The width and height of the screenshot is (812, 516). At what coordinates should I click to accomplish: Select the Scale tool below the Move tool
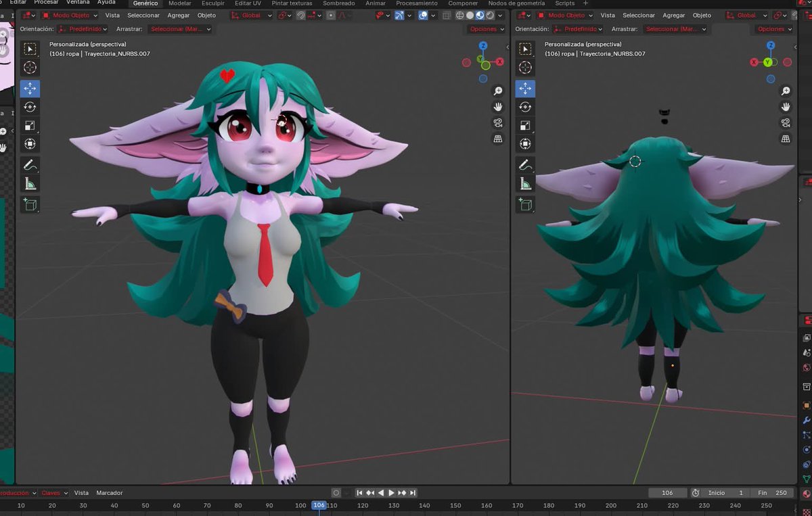[30, 124]
